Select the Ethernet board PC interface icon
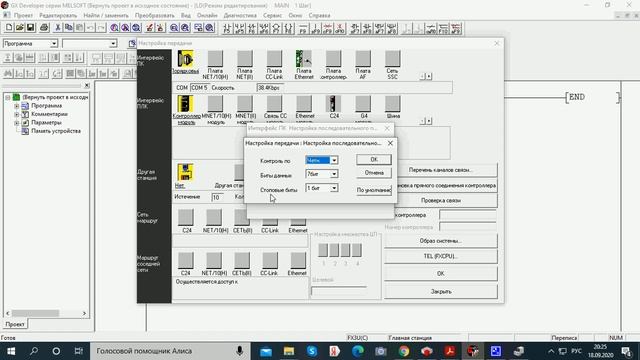The height and width of the screenshot is (360, 640). [x=304, y=59]
